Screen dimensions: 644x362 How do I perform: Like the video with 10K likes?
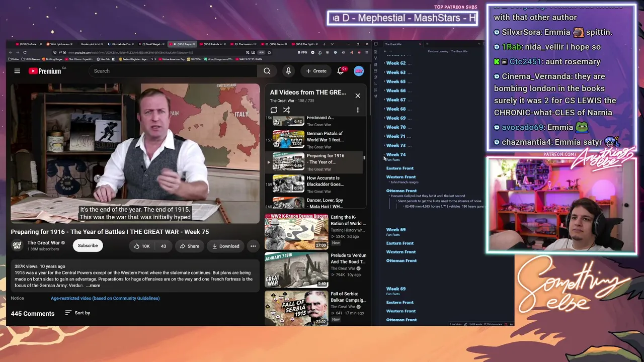[141, 246]
